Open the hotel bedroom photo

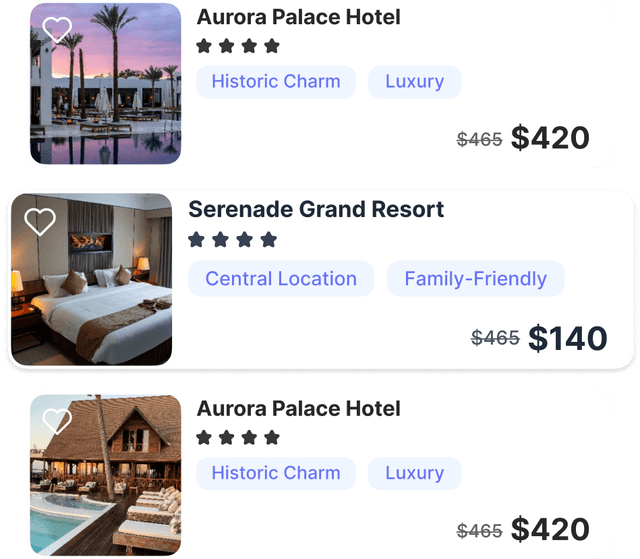(92, 280)
